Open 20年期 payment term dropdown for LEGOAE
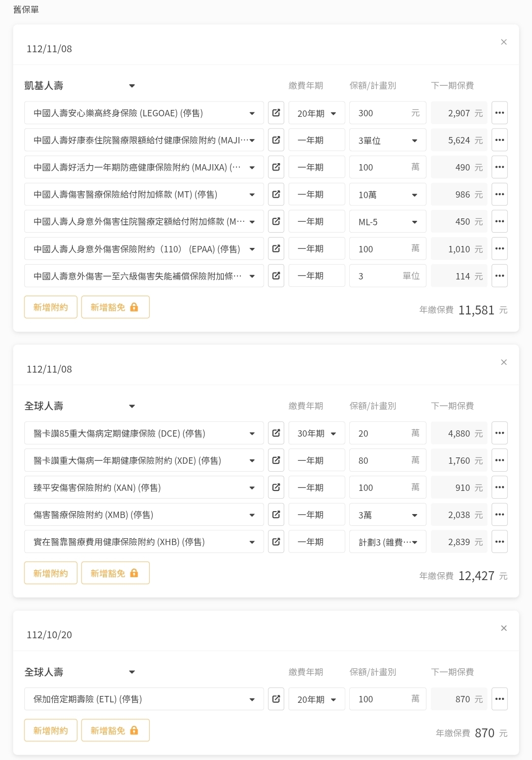 click(317, 113)
